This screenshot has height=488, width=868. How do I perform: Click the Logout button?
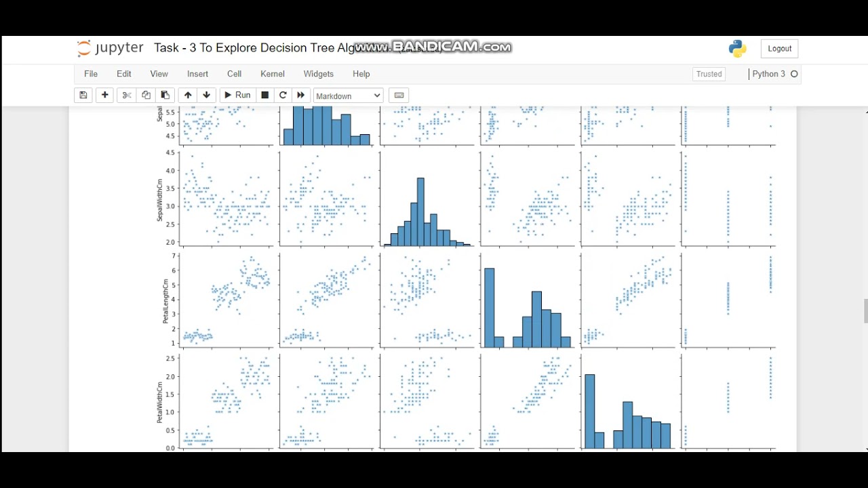[x=780, y=49]
